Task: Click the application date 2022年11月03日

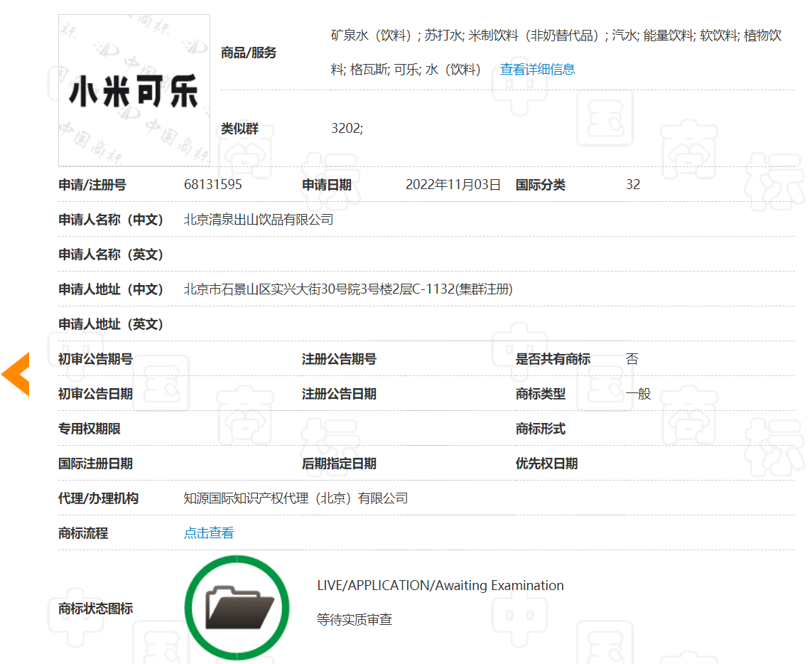Action: pos(453,185)
